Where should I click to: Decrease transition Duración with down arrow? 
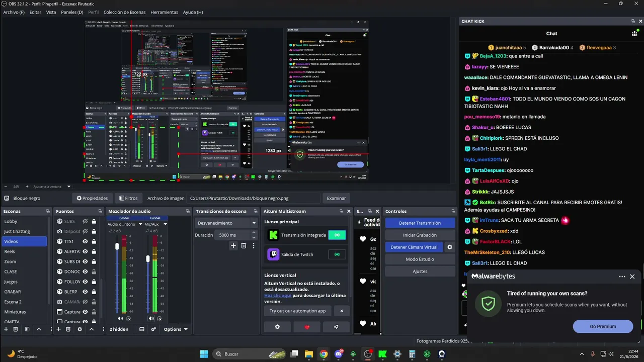[254, 237]
